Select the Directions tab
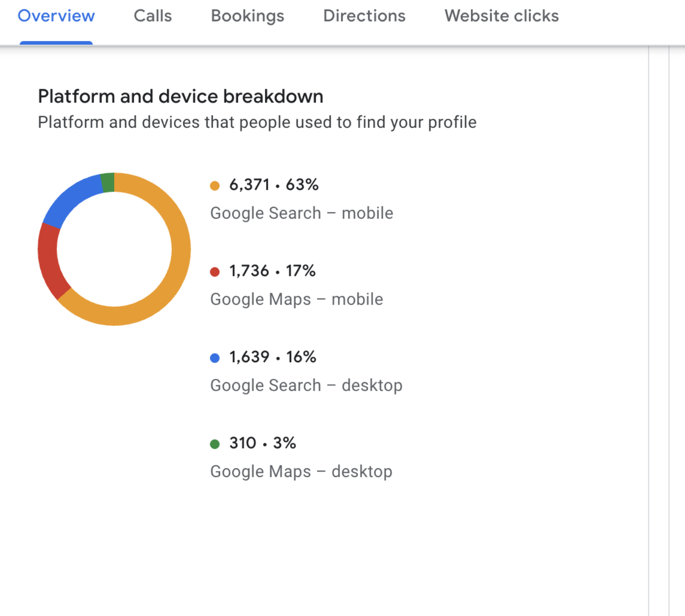Screen dimensions: 685x616 tap(364, 16)
